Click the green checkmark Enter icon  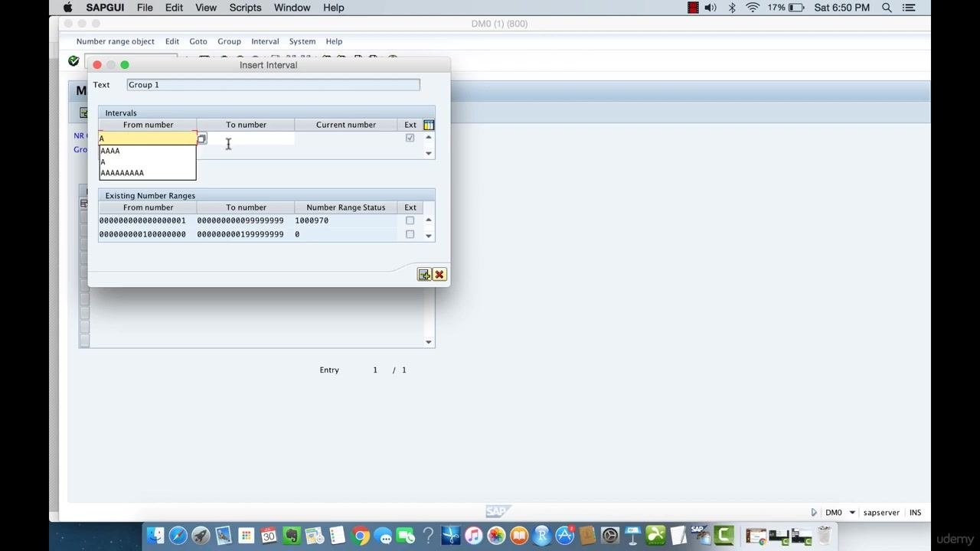tap(73, 60)
